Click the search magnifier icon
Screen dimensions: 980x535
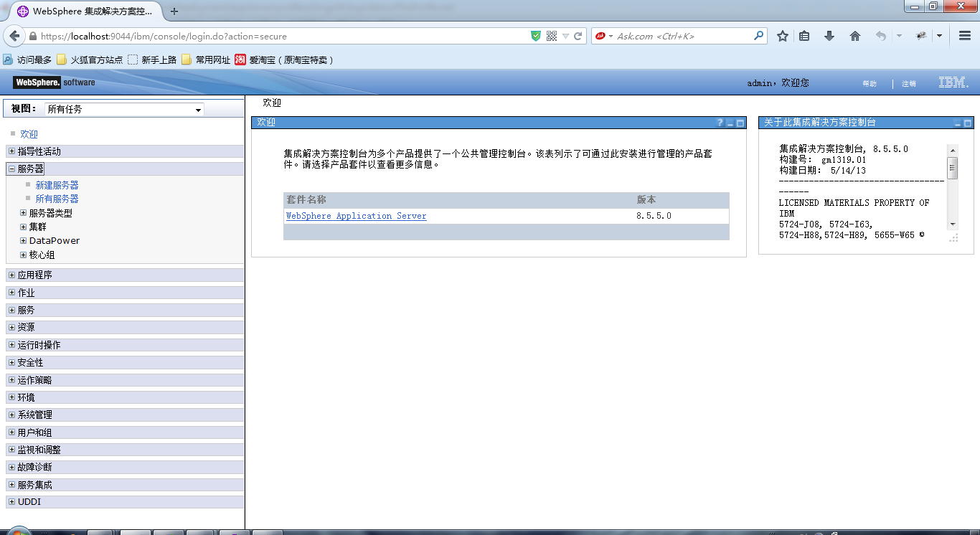click(758, 36)
